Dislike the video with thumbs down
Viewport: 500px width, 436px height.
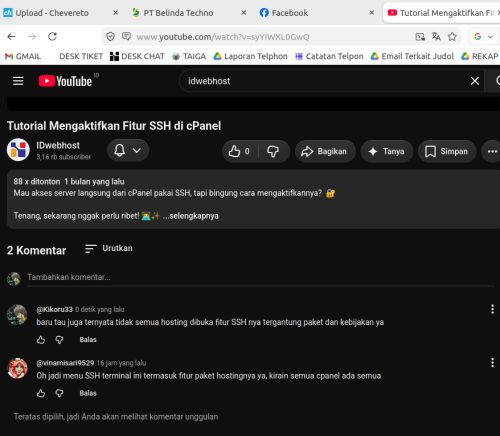pyautogui.click(x=273, y=151)
